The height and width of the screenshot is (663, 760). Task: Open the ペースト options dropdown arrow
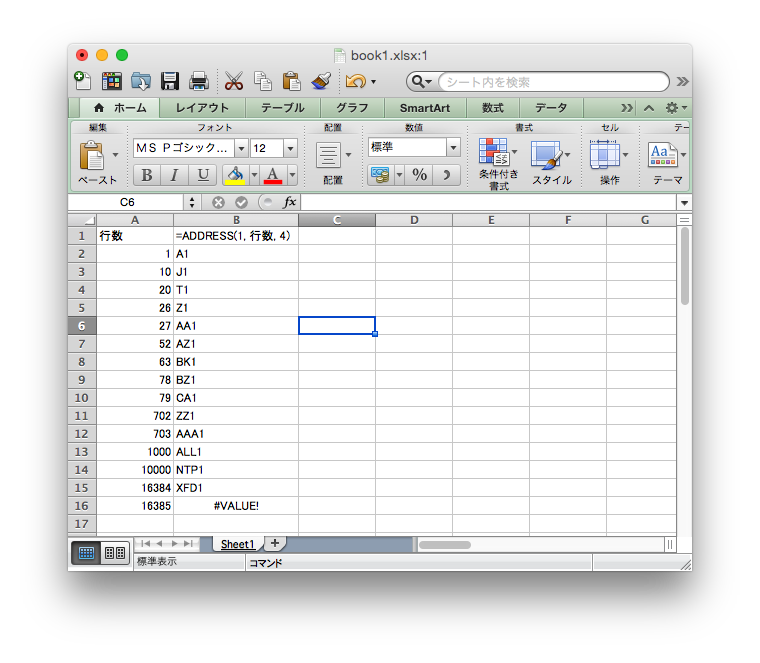pos(115,155)
